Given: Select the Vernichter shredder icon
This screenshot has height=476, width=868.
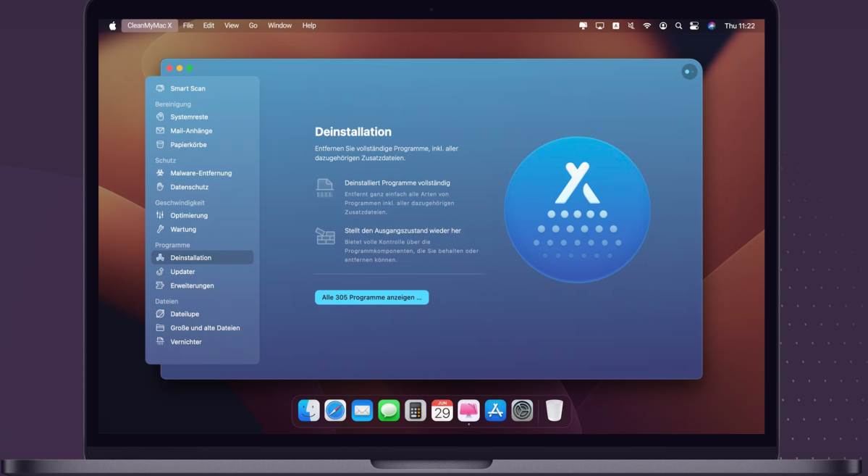Looking at the screenshot, I should [x=160, y=342].
